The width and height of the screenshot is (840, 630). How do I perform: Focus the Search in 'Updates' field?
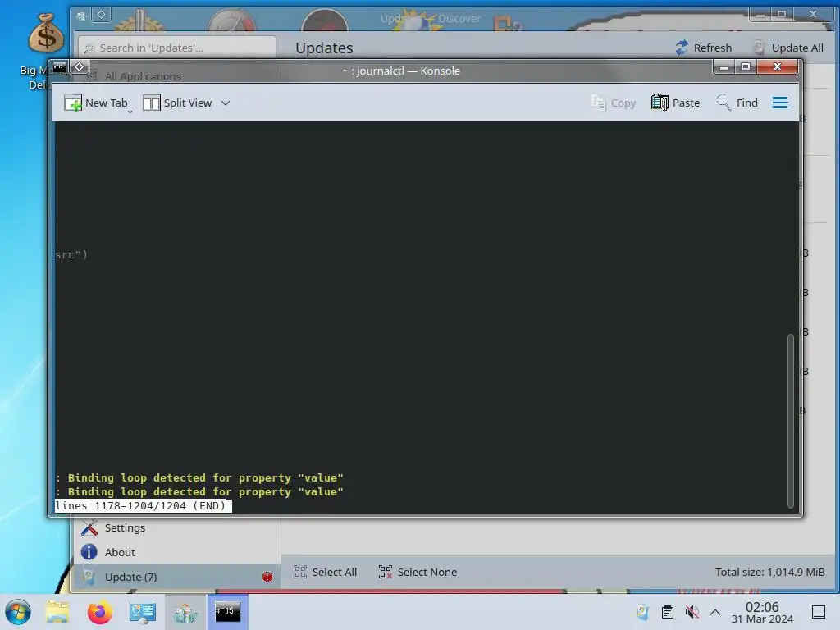pos(177,48)
